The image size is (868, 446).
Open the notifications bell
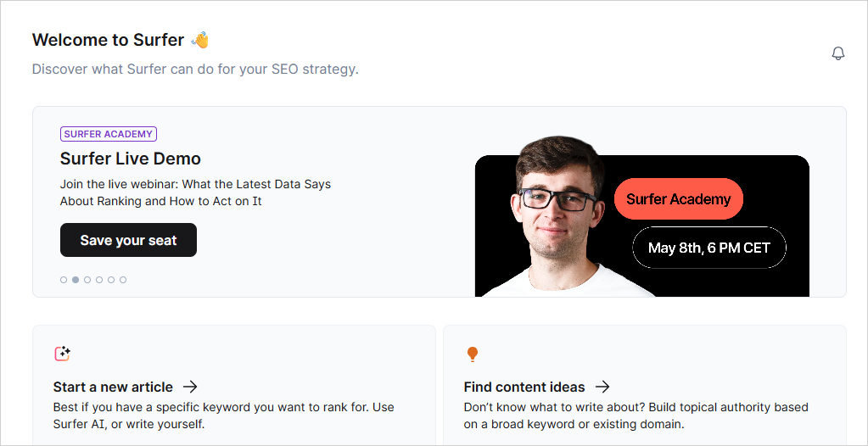pos(838,53)
